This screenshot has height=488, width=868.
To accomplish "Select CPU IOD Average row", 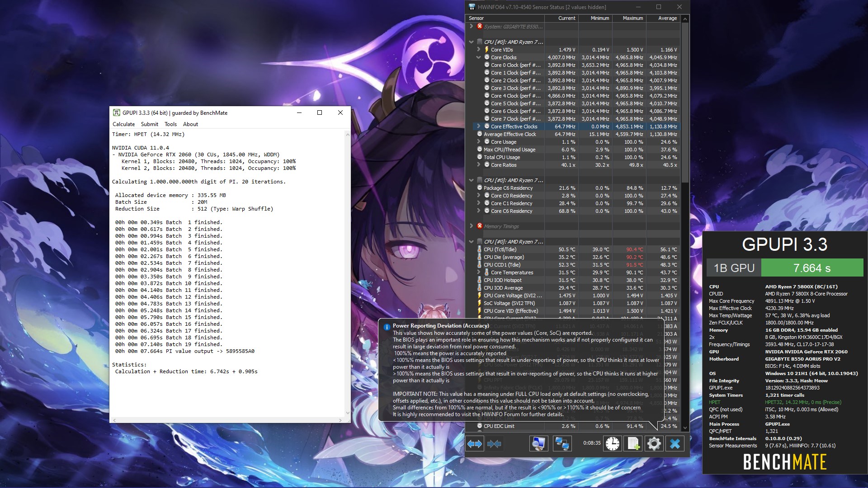I will pyautogui.click(x=572, y=288).
